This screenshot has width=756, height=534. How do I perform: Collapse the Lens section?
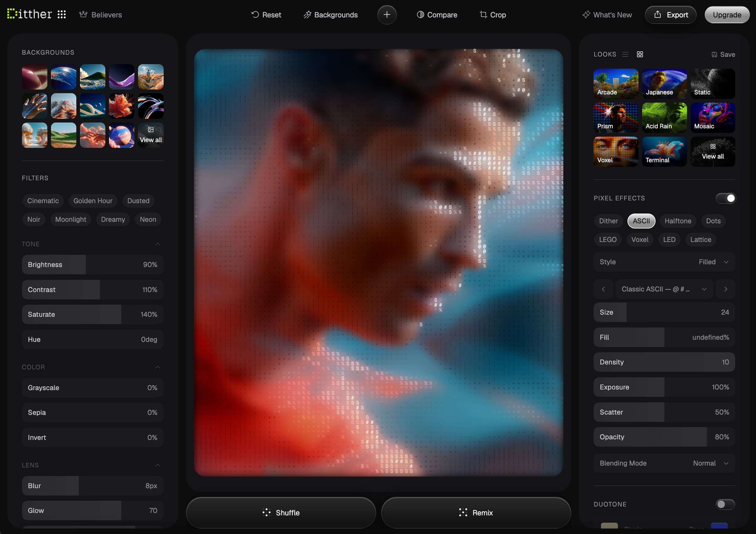pos(158,465)
